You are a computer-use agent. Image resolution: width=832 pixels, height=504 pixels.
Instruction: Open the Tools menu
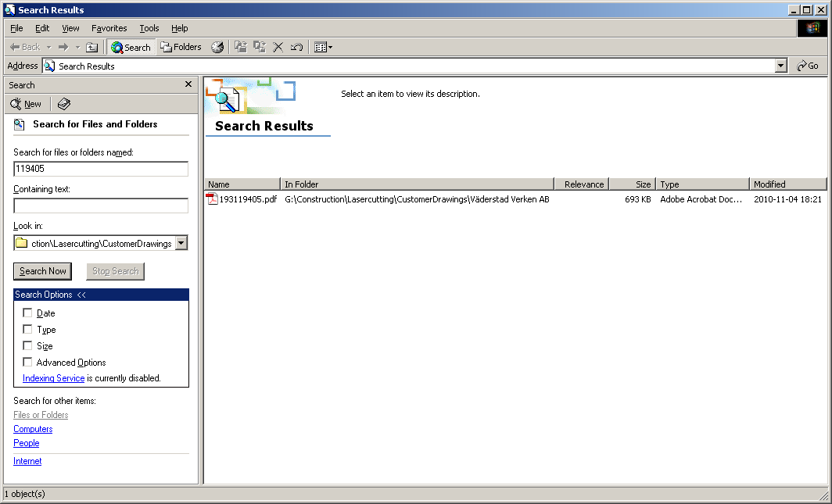coord(149,28)
